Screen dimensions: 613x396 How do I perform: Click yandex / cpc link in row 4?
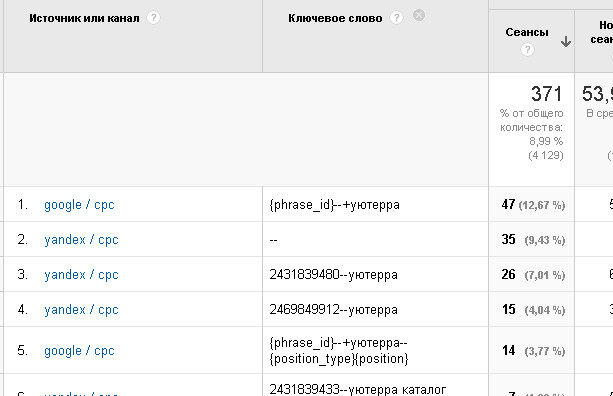click(81, 310)
